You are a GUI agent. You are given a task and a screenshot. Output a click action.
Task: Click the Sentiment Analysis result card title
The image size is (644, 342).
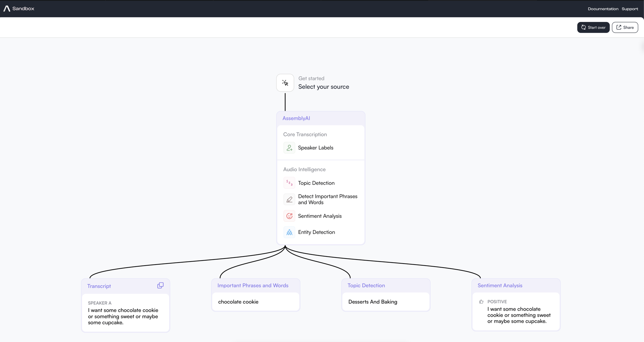click(x=500, y=285)
